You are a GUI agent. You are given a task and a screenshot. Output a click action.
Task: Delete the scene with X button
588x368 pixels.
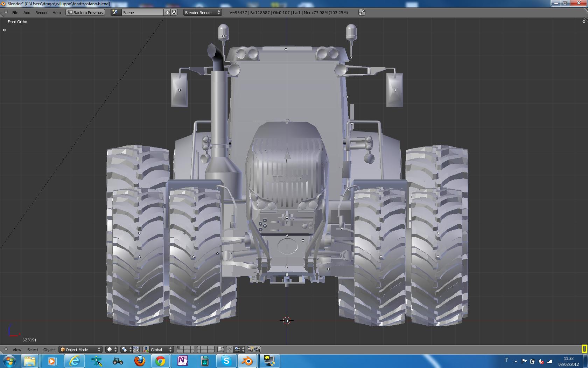[x=174, y=12]
